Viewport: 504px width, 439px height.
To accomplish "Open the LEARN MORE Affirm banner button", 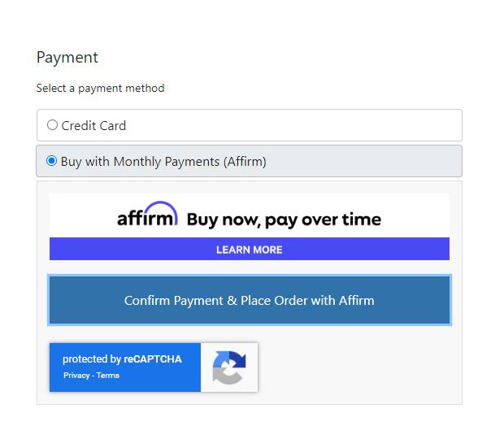I will pyautogui.click(x=250, y=249).
